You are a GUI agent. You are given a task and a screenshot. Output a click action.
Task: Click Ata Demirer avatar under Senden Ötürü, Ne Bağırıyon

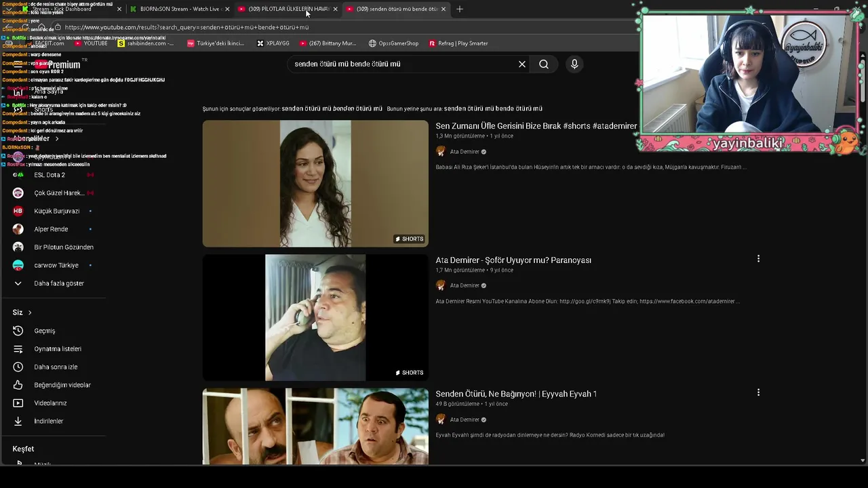tap(441, 420)
